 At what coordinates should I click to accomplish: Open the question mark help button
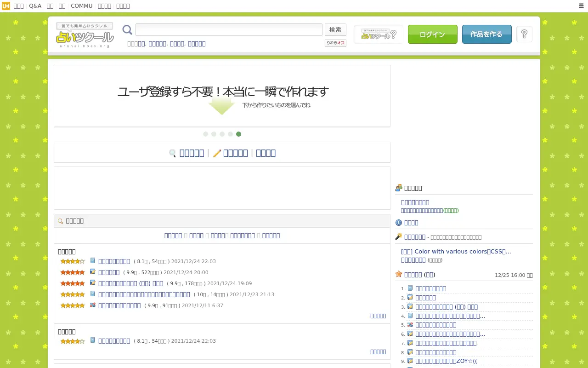(x=524, y=34)
